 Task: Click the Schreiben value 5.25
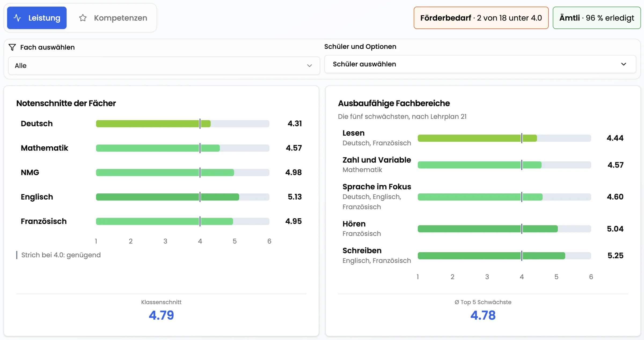point(615,256)
